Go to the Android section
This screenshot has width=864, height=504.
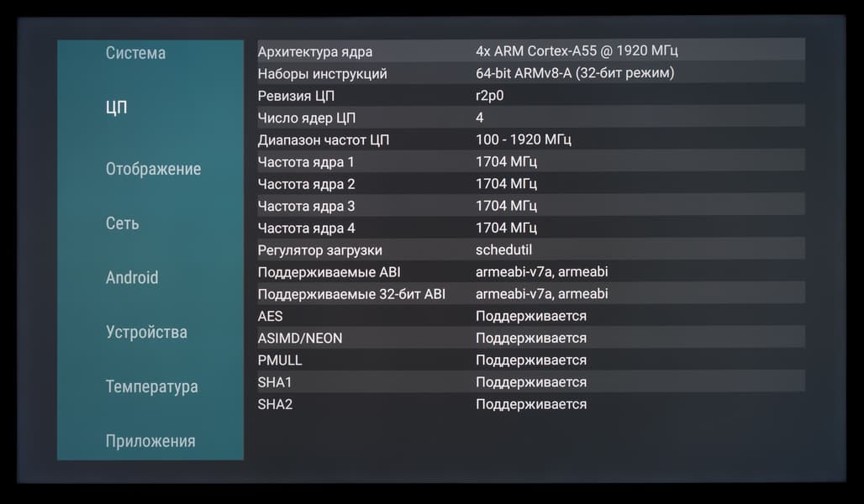132,278
